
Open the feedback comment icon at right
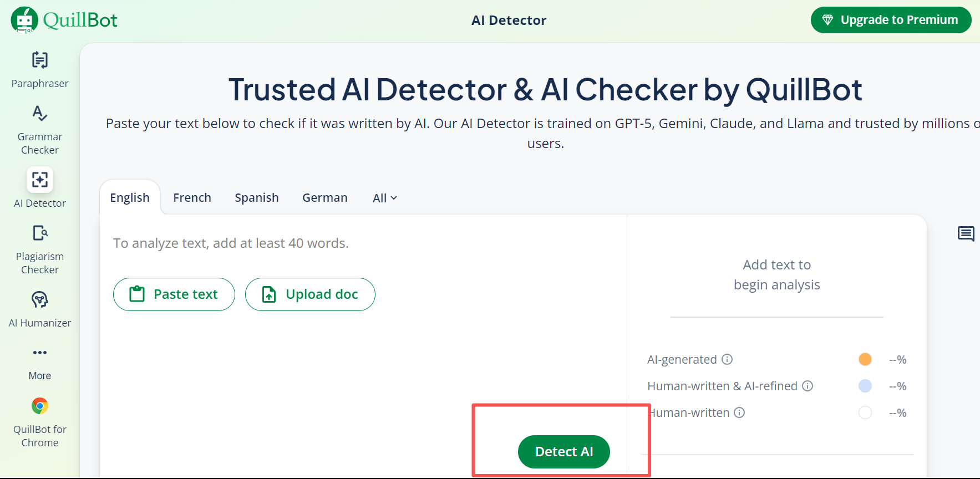pyautogui.click(x=966, y=233)
